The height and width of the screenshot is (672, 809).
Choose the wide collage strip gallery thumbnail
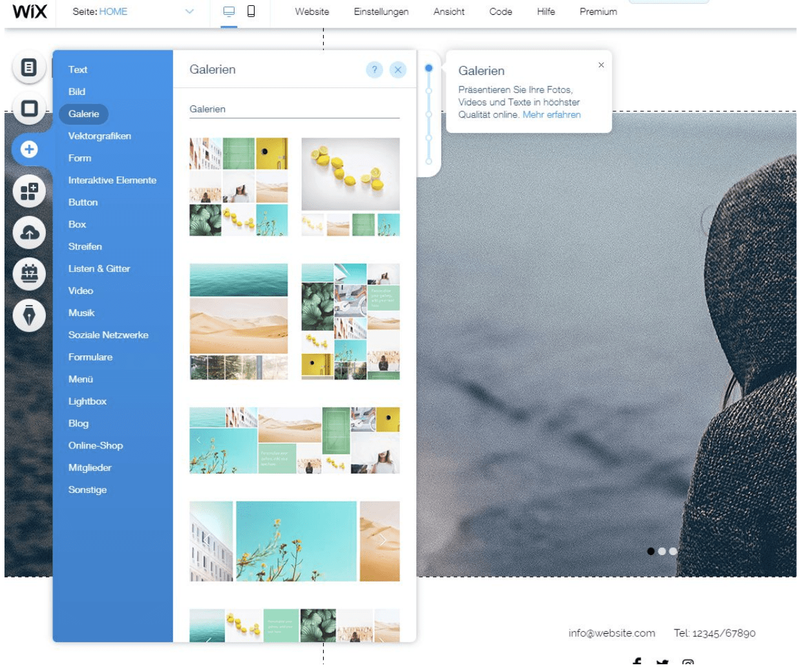[295, 440]
